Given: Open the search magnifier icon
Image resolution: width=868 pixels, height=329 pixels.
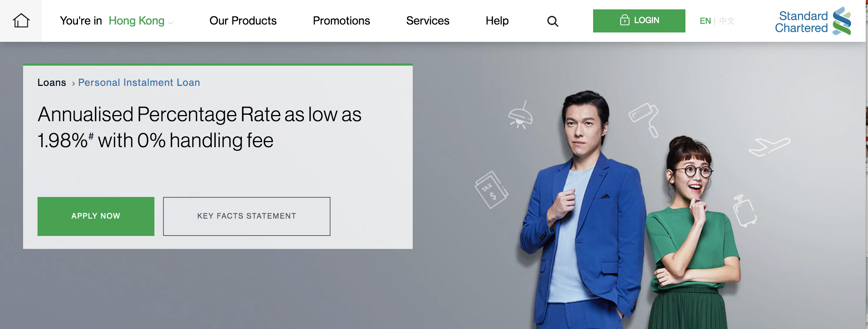Looking at the screenshot, I should [552, 21].
